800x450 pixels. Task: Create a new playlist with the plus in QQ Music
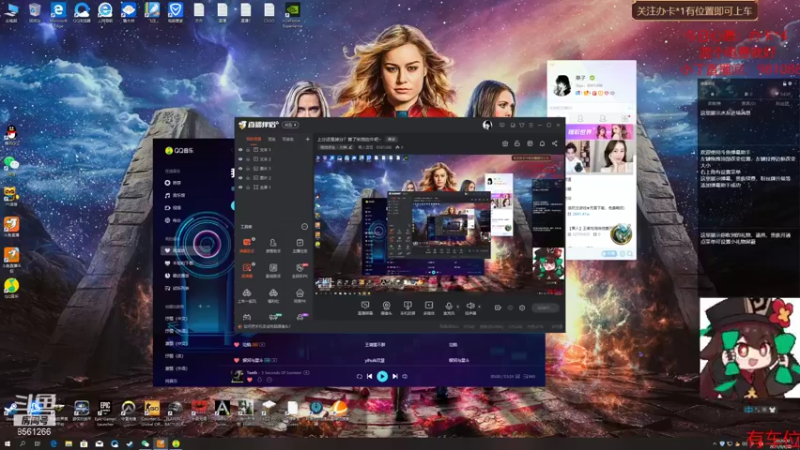click(x=201, y=306)
